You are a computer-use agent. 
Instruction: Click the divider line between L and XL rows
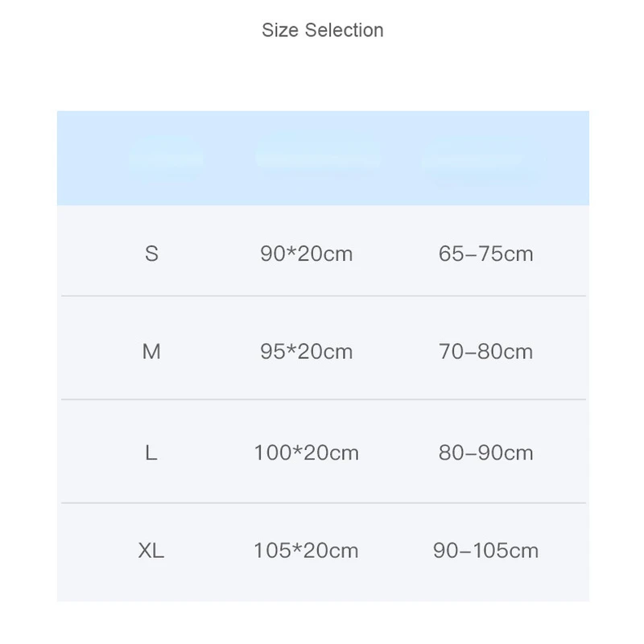point(322,503)
